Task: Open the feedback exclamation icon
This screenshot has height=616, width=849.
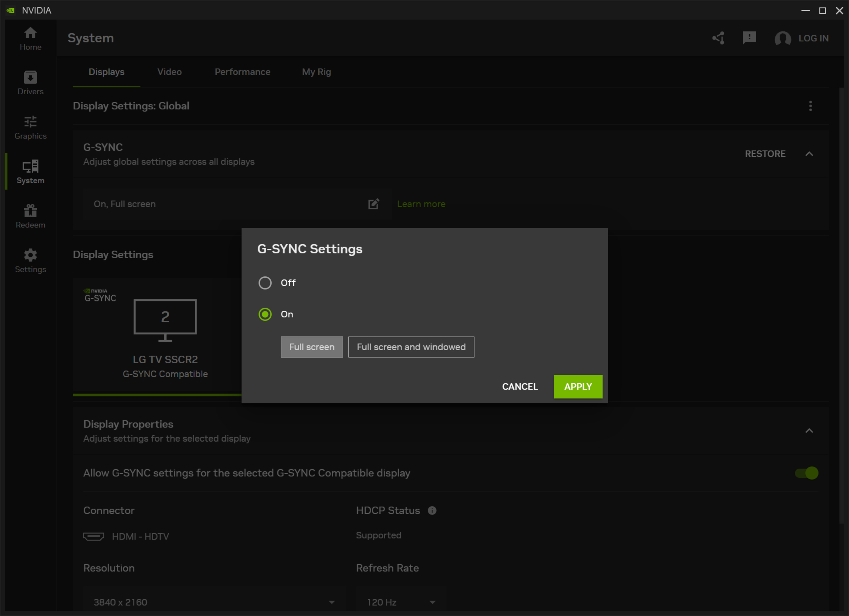Action: tap(749, 38)
